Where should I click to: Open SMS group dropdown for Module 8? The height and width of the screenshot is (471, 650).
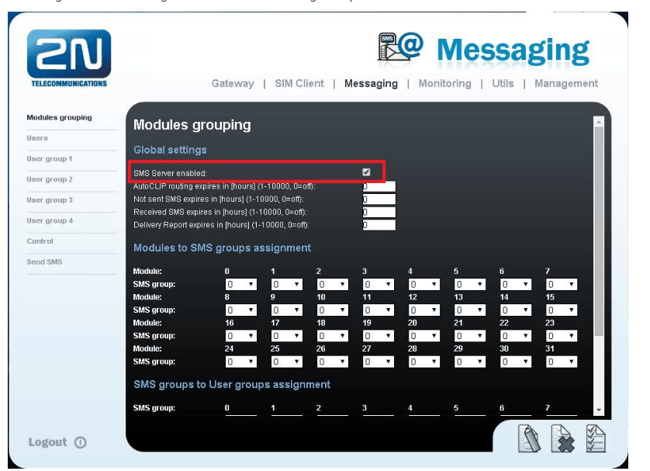point(241,310)
